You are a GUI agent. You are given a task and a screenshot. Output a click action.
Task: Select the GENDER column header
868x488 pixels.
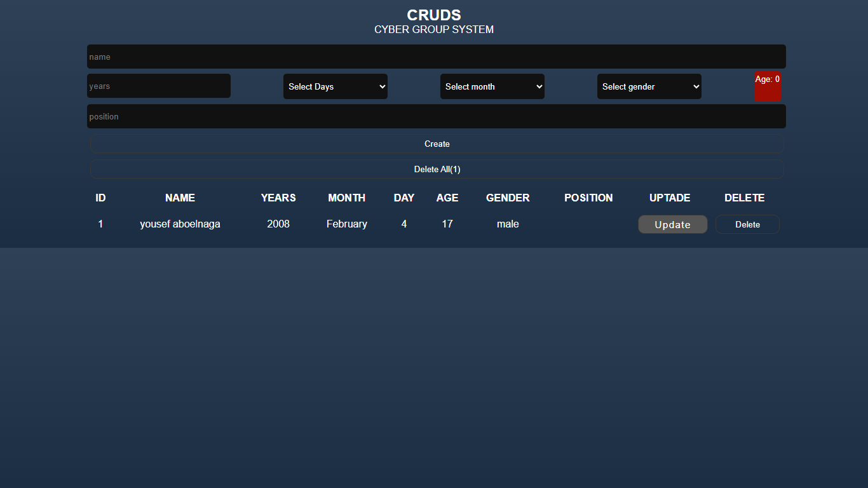[x=508, y=198]
